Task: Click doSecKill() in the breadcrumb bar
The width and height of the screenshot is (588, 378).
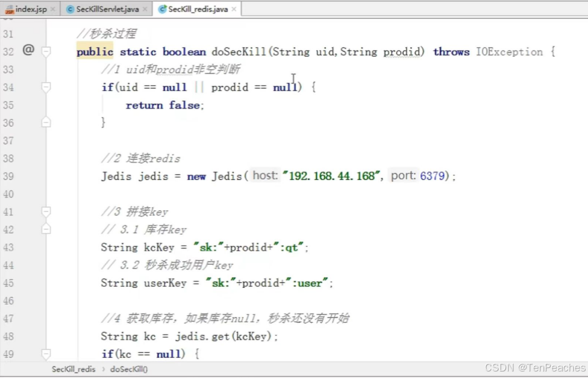Action: pyautogui.click(x=129, y=369)
